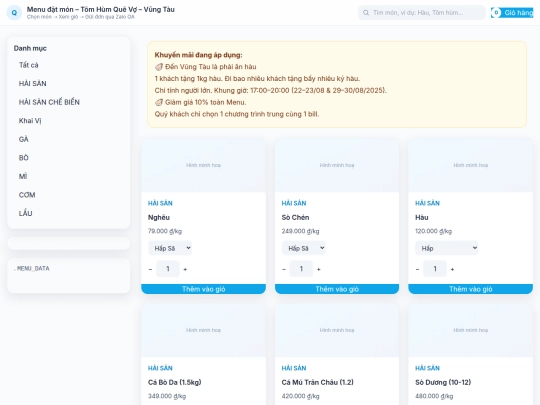Screen dimensions: 540x405
Task: Click the cart count badge icon
Action: coord(496,13)
